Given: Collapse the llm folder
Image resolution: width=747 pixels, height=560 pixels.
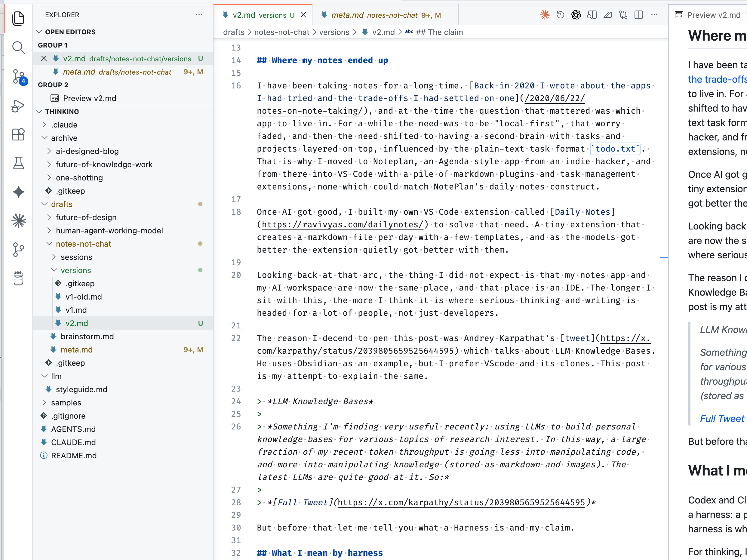Looking at the screenshot, I should [x=44, y=376].
